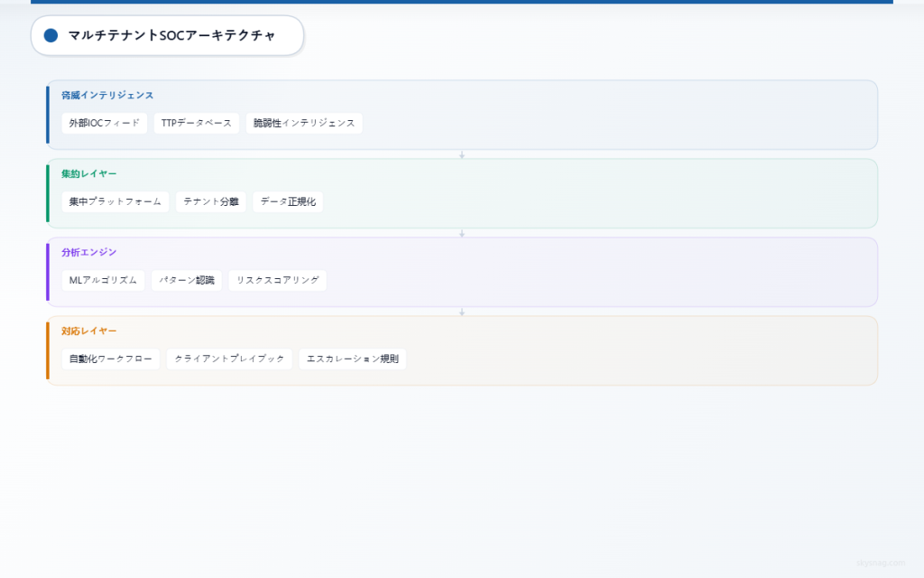This screenshot has width=924, height=578.
Task: Click the arrow between 分析エンジン and 対応レイヤー
Action: pyautogui.click(x=462, y=312)
